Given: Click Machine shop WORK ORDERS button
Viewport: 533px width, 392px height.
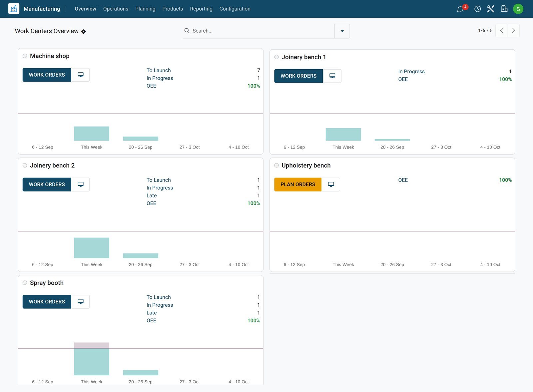Looking at the screenshot, I should point(47,75).
